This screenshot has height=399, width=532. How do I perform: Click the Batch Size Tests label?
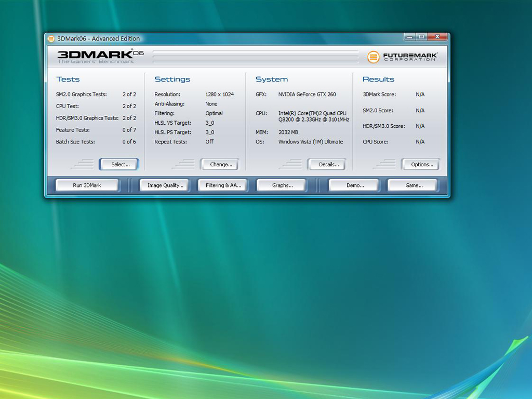click(x=75, y=142)
